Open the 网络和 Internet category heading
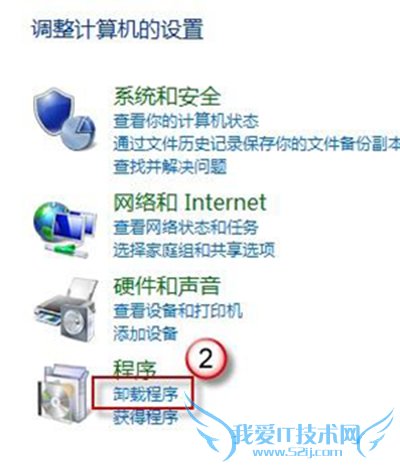Image resolution: width=400 pixels, height=467 pixels. tap(190, 203)
